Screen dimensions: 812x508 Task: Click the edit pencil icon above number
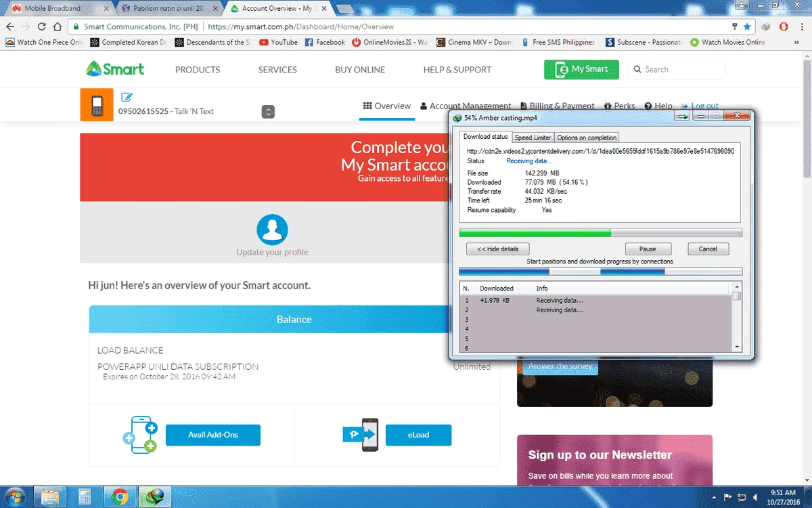point(127,98)
